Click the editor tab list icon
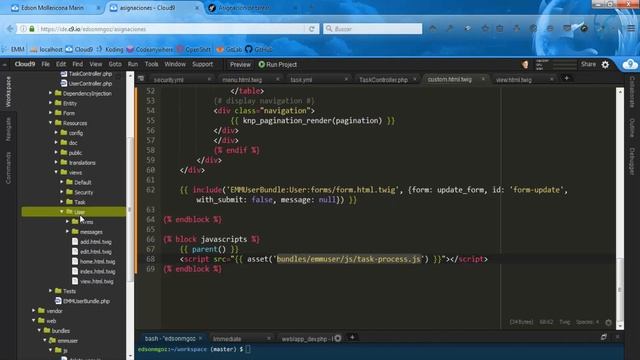Viewport: 640px width, 360px height. [141, 79]
